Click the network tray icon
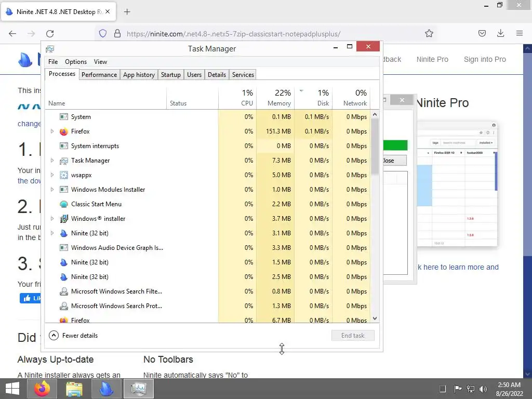 pyautogui.click(x=471, y=389)
